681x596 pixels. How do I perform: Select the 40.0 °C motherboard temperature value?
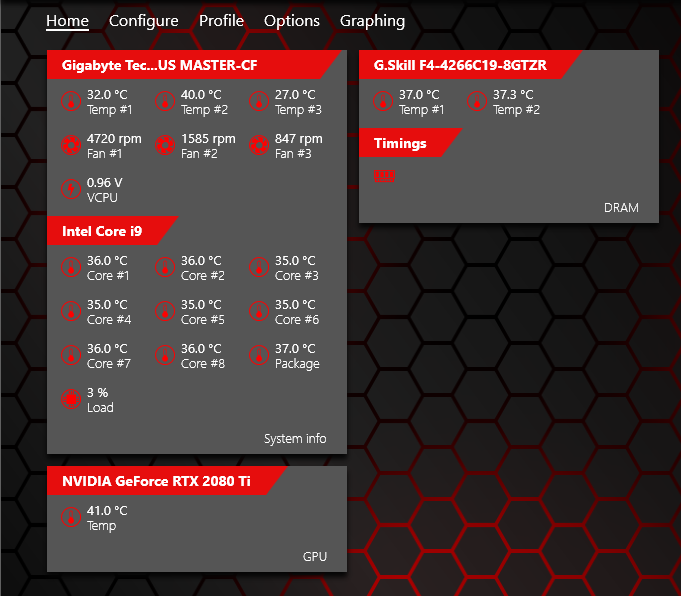[x=201, y=95]
